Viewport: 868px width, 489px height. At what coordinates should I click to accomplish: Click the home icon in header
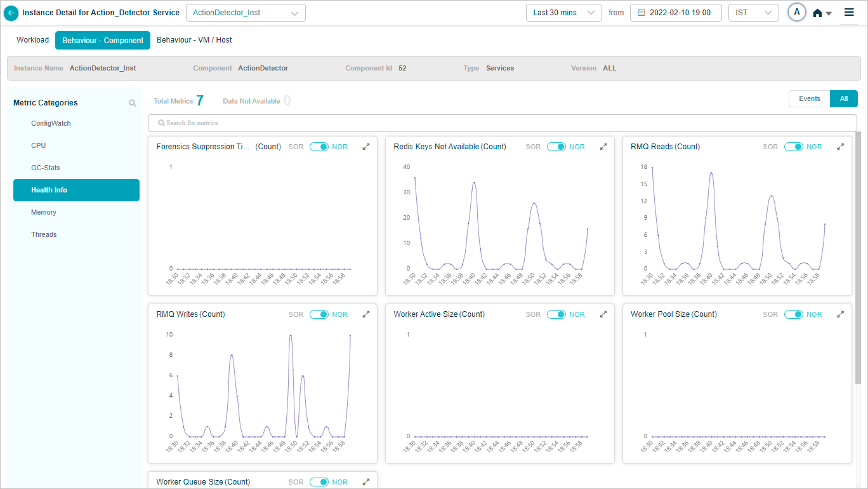818,13
